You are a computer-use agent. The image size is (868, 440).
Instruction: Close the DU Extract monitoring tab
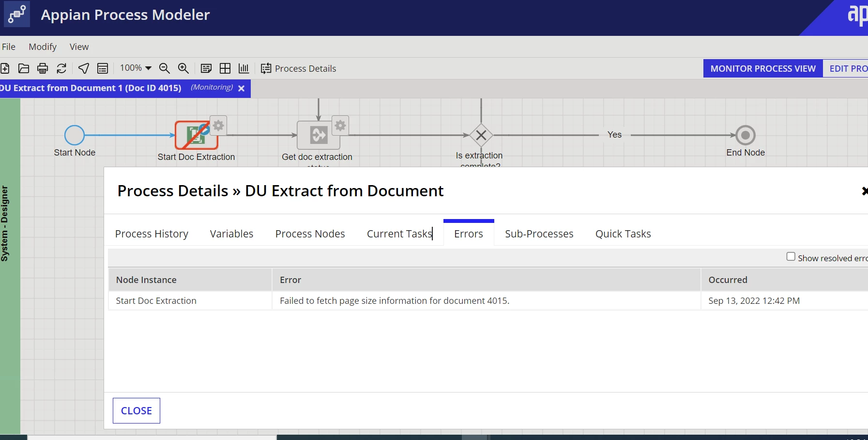pyautogui.click(x=241, y=88)
